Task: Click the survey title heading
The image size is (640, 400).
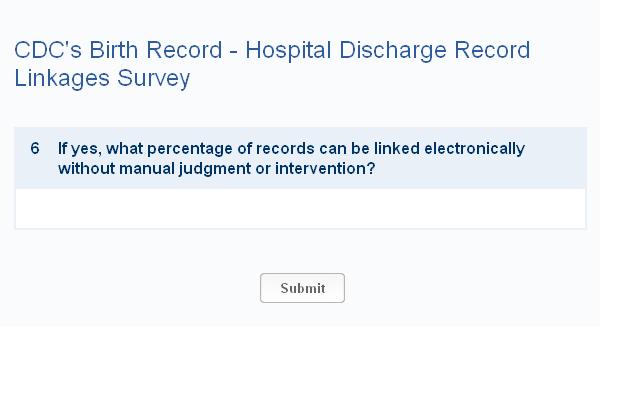Action: (x=272, y=64)
